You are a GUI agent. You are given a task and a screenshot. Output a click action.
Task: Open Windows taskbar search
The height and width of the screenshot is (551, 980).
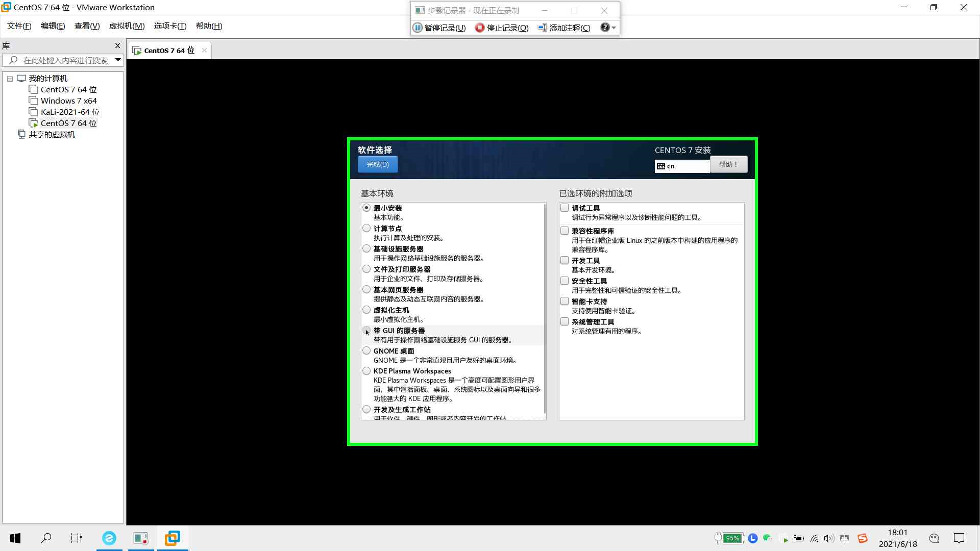click(x=46, y=538)
